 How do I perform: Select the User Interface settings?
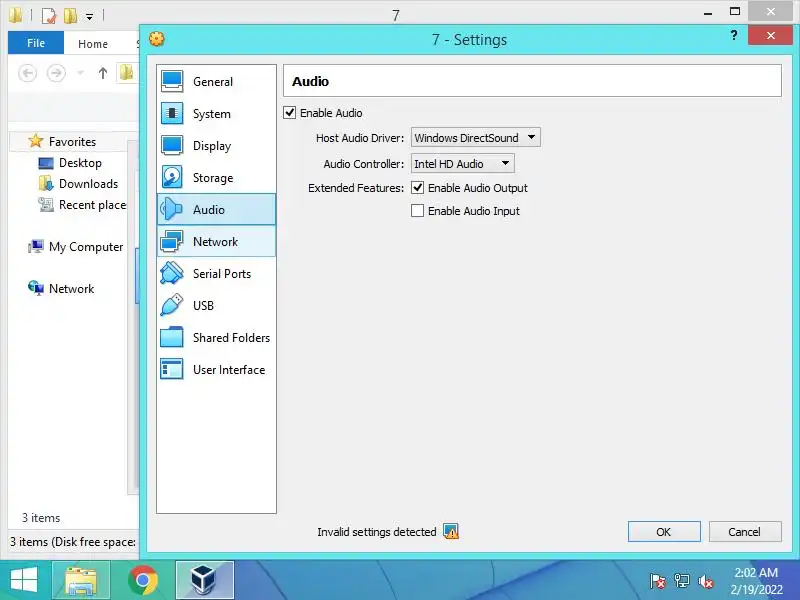point(216,369)
